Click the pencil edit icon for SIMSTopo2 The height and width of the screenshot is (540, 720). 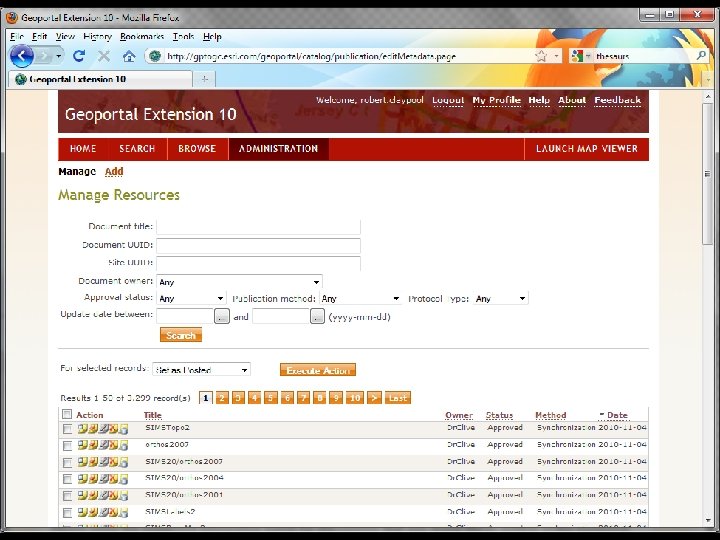coord(103,429)
